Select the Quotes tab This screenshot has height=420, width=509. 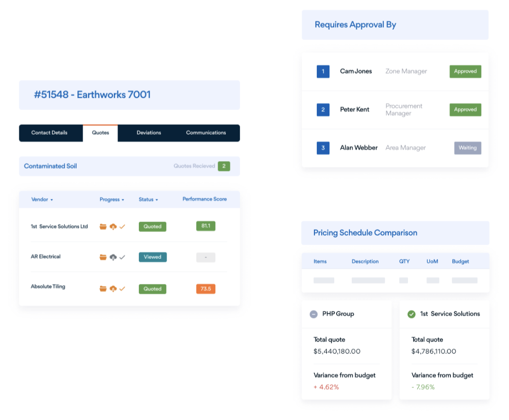[100, 133]
